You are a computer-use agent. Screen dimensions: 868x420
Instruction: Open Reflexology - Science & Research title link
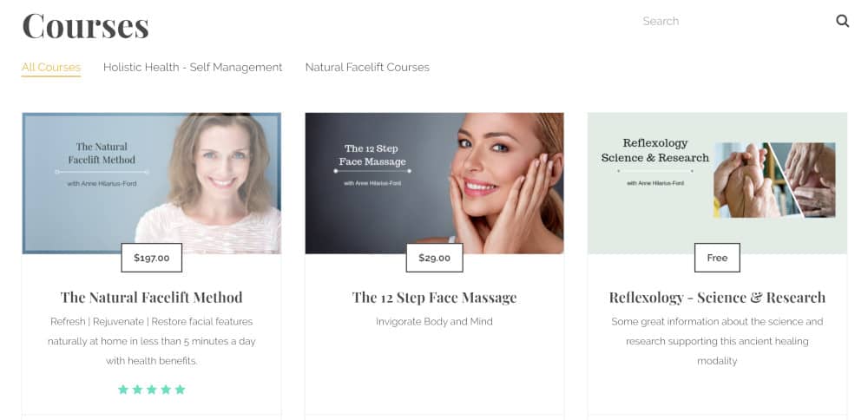coord(718,298)
